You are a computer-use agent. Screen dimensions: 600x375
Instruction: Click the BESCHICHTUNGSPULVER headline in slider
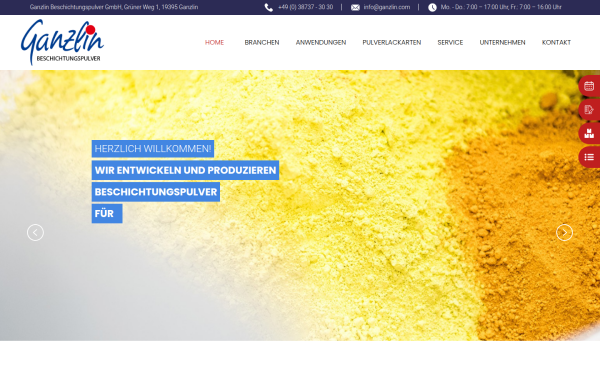156,192
